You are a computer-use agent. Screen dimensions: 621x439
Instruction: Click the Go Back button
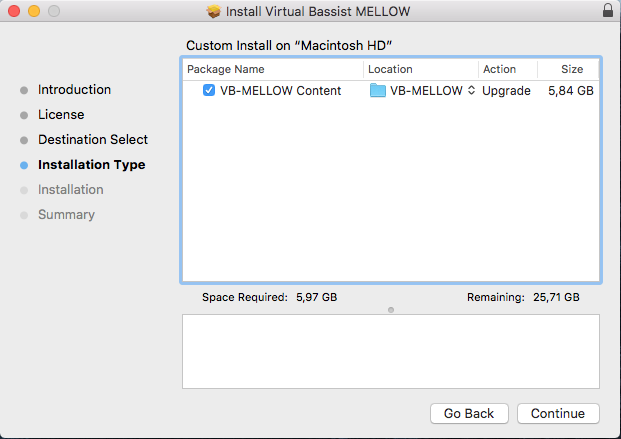[469, 413]
